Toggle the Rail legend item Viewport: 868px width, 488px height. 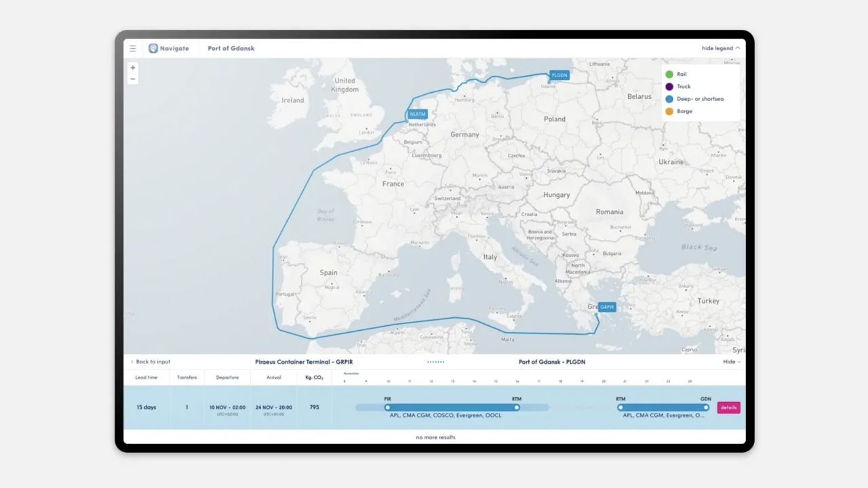[682, 75]
